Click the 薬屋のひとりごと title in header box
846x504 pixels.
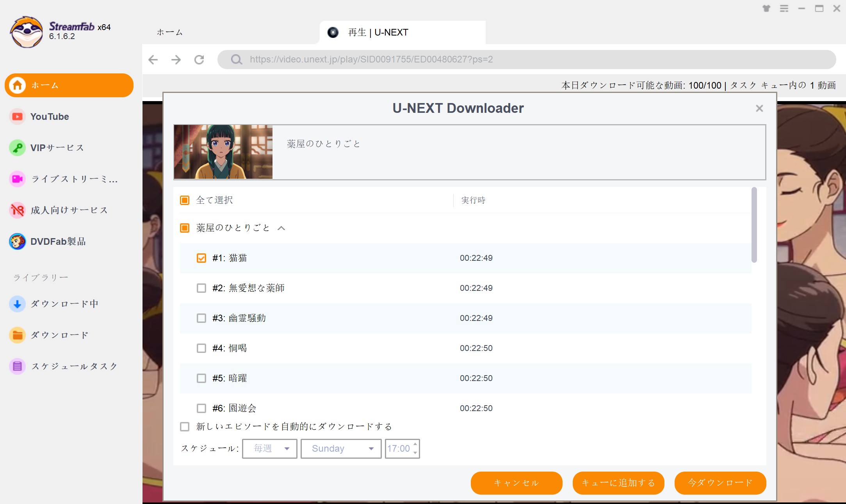(324, 144)
